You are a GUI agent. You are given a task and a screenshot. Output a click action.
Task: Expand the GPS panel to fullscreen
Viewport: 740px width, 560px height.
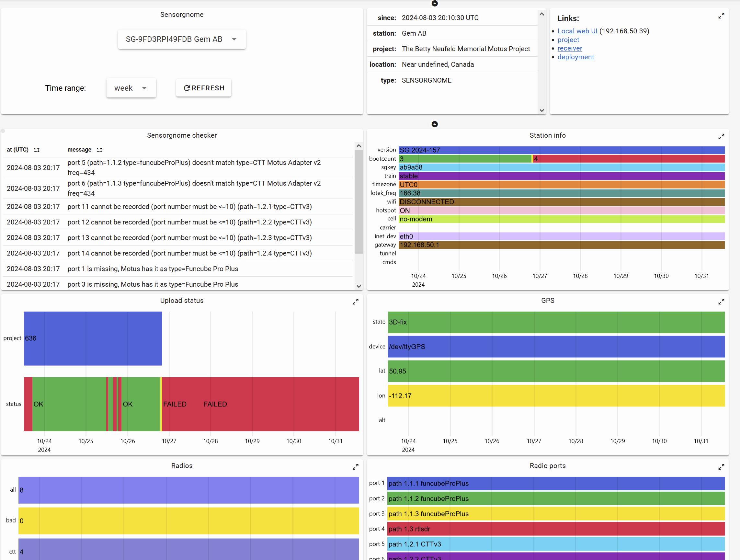coord(721,302)
